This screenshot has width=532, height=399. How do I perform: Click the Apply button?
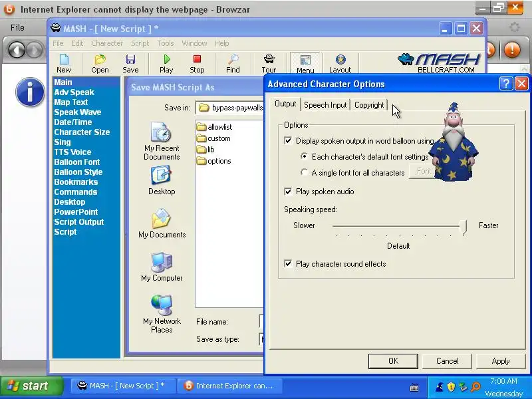[x=501, y=361]
